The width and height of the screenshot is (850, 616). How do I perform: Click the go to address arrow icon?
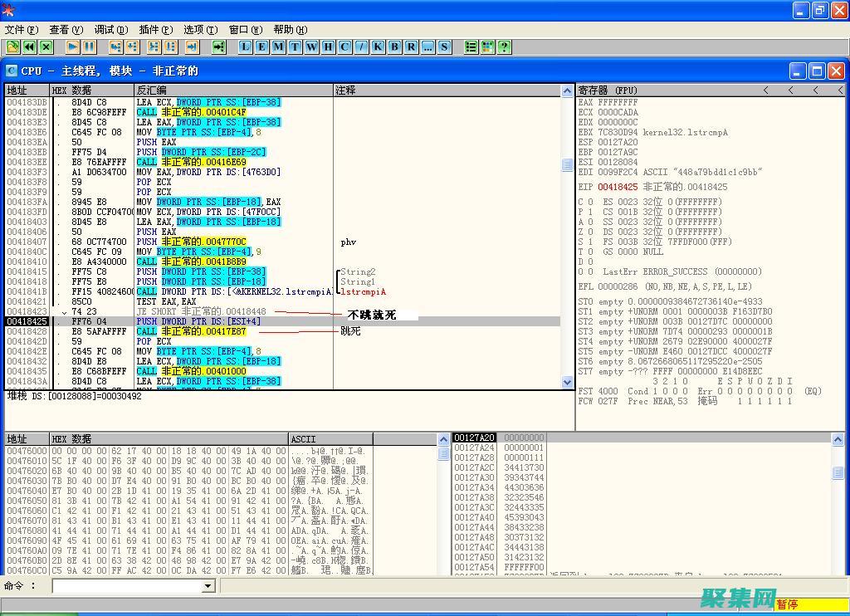coord(219,47)
